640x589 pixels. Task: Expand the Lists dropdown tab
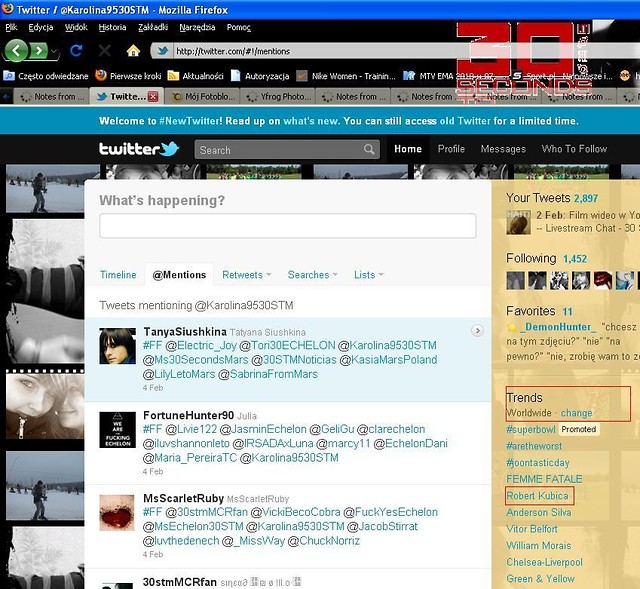tap(369, 275)
